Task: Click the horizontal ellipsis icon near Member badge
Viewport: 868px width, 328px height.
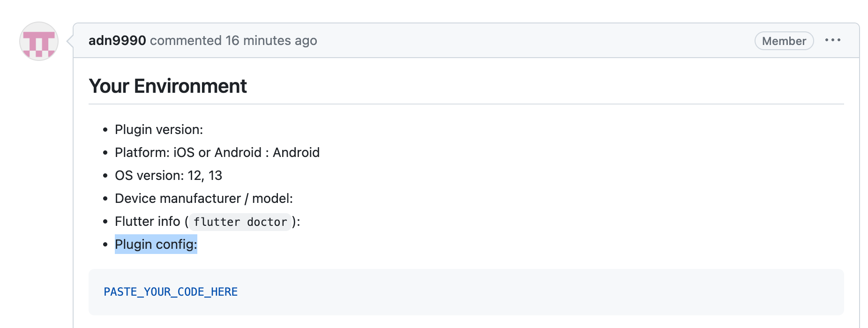Action: tap(833, 40)
